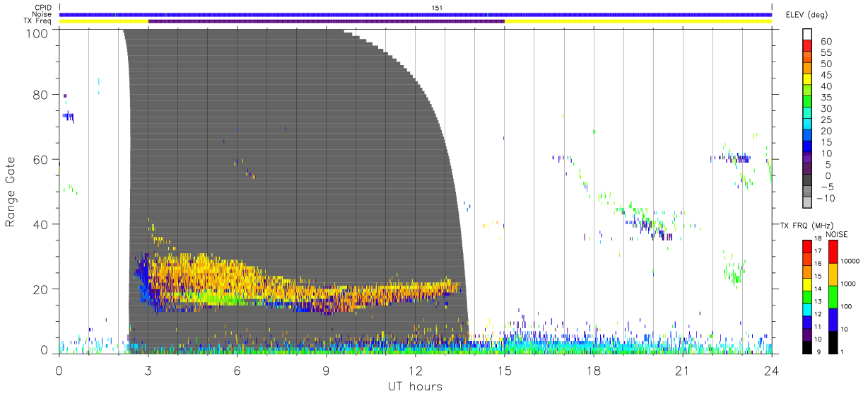Viewport: 868px width, 401px height.
Task: Click x-axis tick label '21'
Action: [x=682, y=370]
